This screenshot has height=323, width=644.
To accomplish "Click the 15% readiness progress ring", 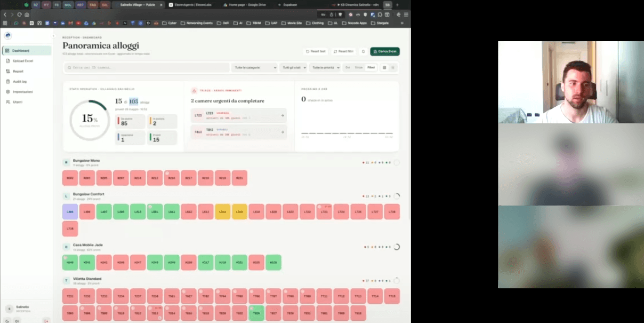I will coord(89,120).
